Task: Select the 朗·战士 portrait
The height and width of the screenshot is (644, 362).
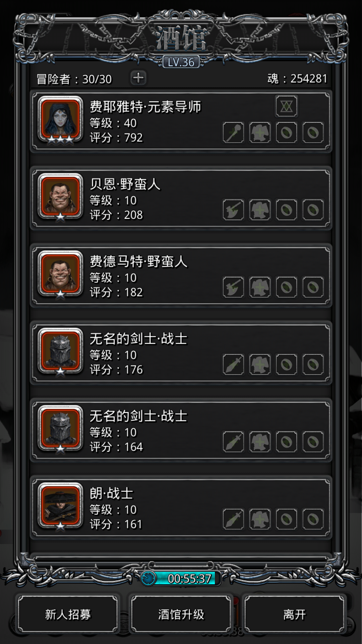Action: 60,506
